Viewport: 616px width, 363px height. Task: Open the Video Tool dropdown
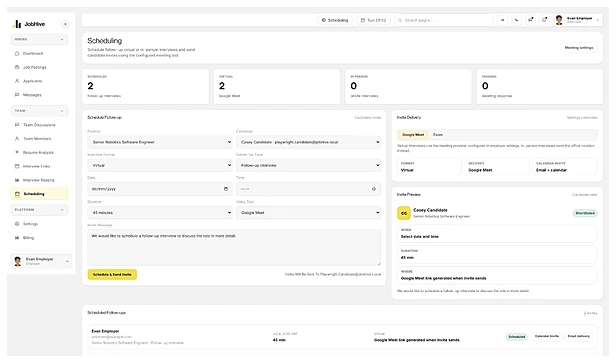(308, 213)
